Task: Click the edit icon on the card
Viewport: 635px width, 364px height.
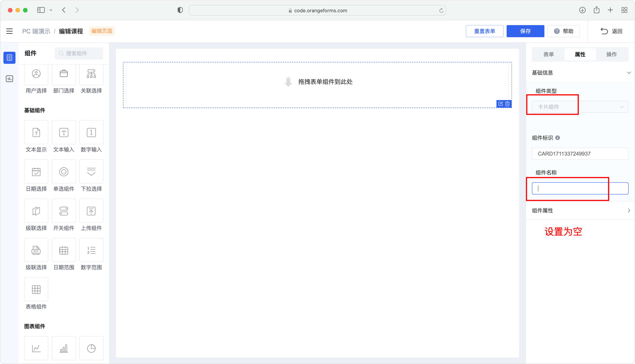Action: [501, 104]
